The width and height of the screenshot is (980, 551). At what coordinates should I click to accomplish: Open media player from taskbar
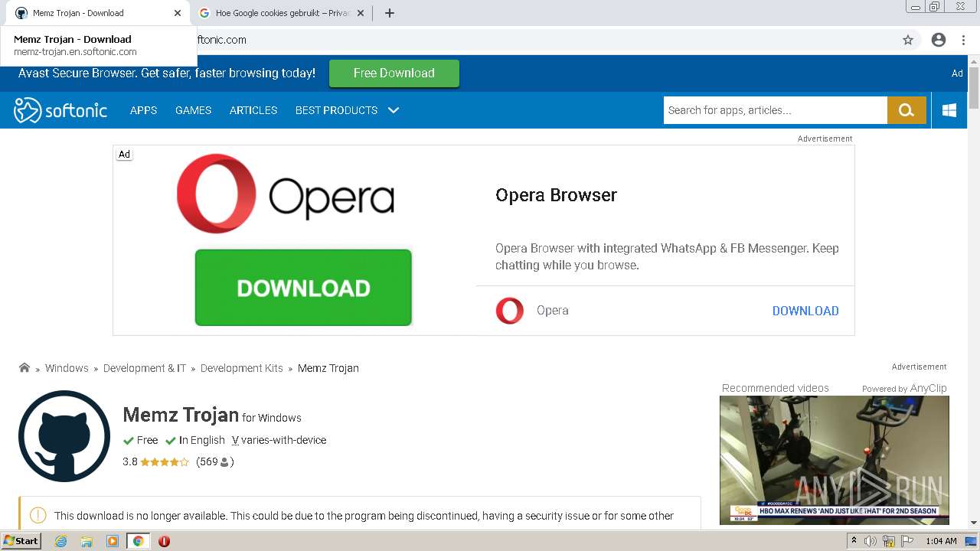pos(113,541)
